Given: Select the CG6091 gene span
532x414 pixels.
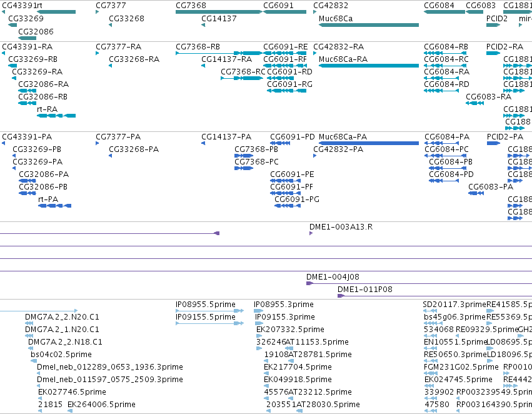Looking at the screenshot, I should [284, 12].
